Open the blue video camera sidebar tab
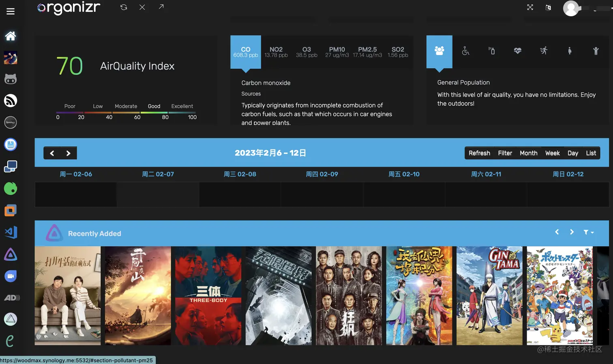Viewport: 613px width, 364px height. tap(11, 276)
